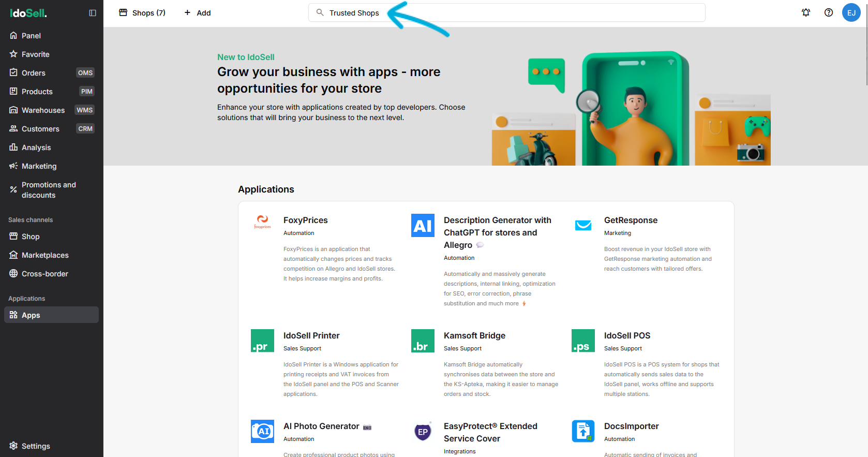
Task: Click the Kamsoft Bridge .br icon
Action: [423, 341]
